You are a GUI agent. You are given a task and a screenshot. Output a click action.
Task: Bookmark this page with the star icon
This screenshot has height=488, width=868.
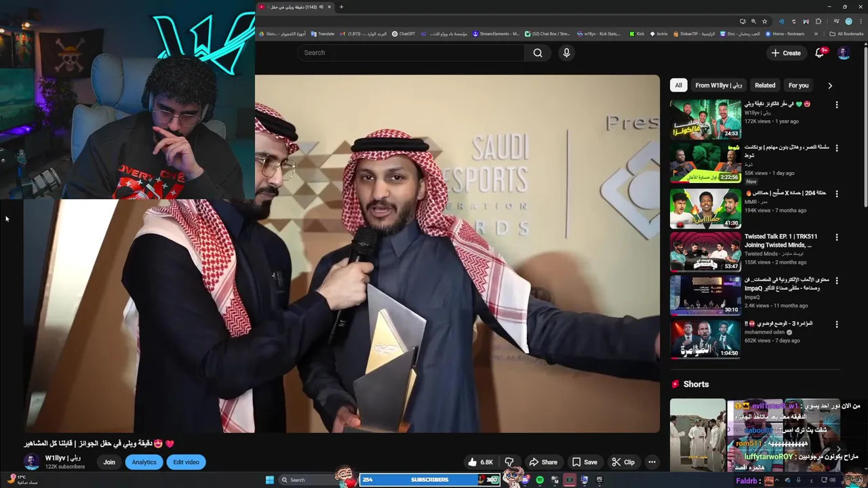point(764,21)
